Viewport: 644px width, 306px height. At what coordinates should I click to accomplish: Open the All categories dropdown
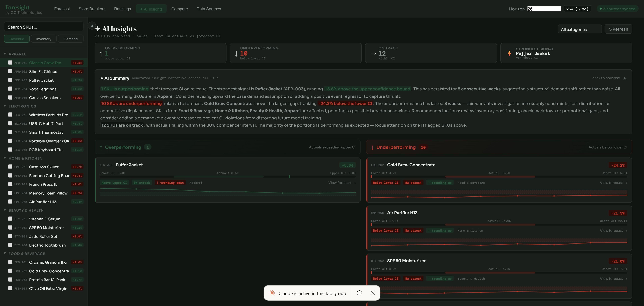pos(579,29)
